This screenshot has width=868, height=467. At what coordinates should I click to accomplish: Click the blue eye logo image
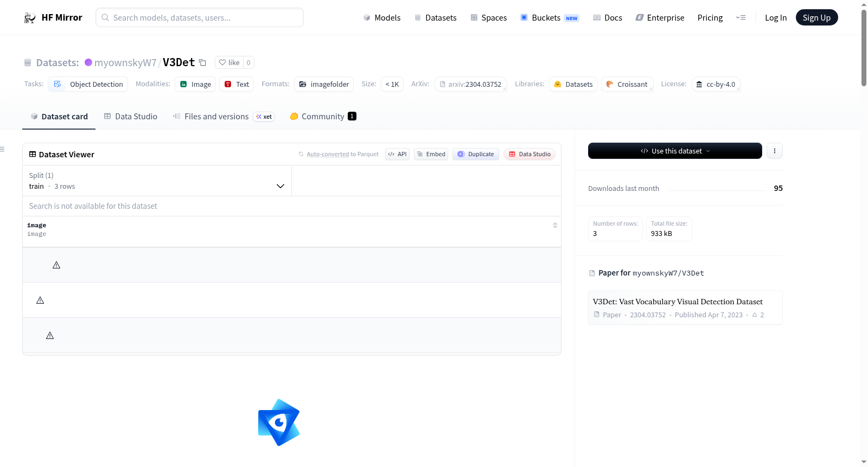279,423
